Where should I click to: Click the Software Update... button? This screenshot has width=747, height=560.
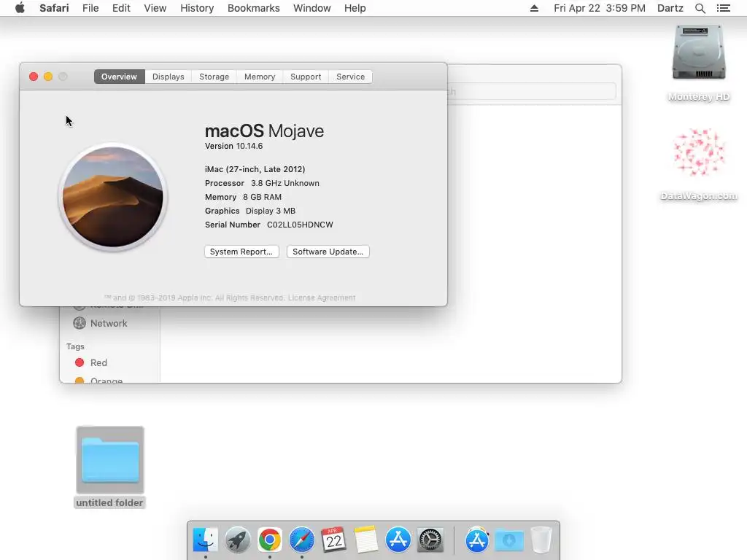point(328,252)
